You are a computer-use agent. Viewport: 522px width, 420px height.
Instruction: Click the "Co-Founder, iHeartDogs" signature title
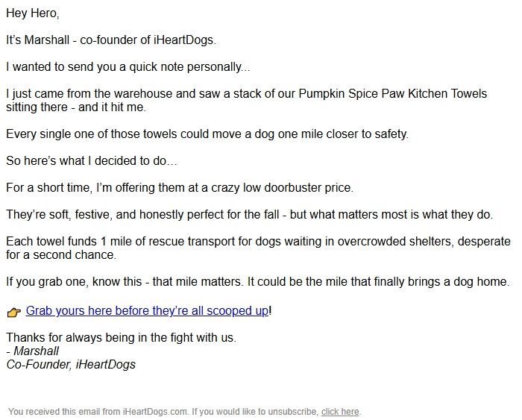71,365
